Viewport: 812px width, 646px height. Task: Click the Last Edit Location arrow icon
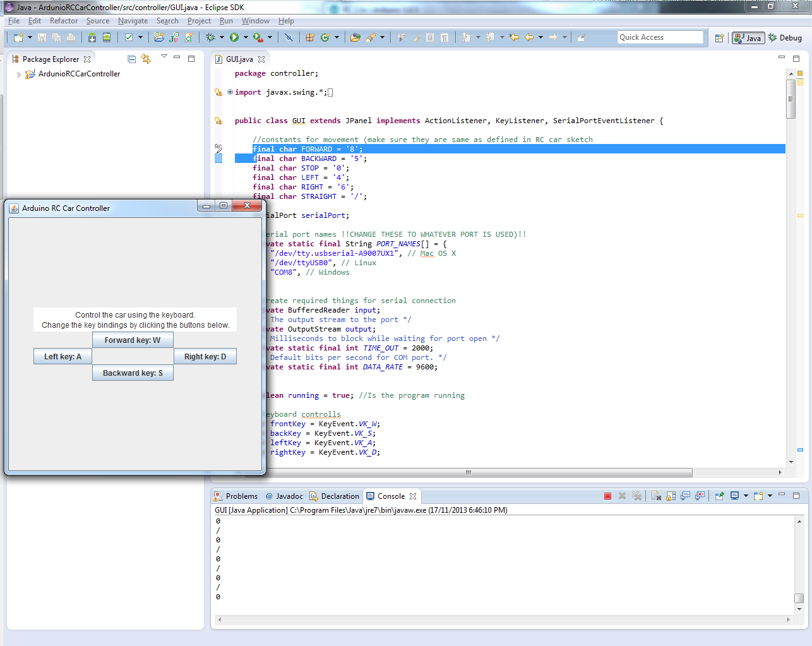(x=514, y=38)
